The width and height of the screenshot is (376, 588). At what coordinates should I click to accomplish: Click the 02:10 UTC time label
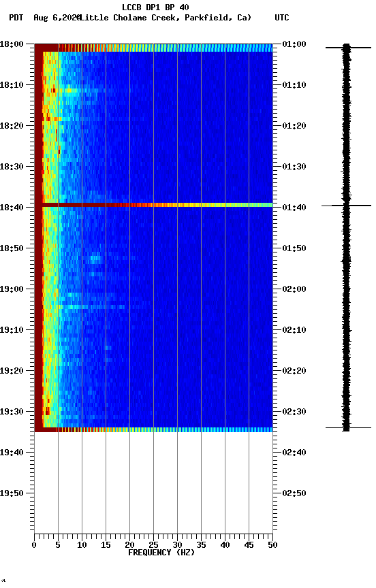[x=294, y=330]
